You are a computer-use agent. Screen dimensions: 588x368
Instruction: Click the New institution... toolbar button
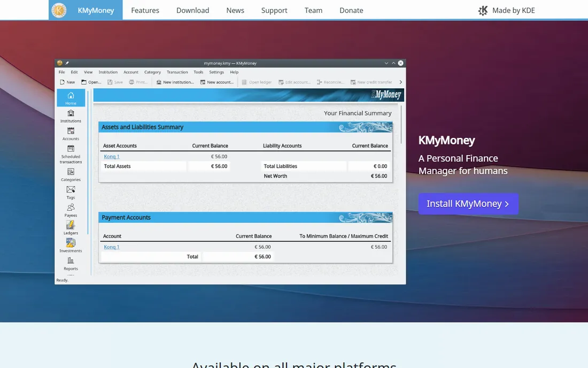175,82
